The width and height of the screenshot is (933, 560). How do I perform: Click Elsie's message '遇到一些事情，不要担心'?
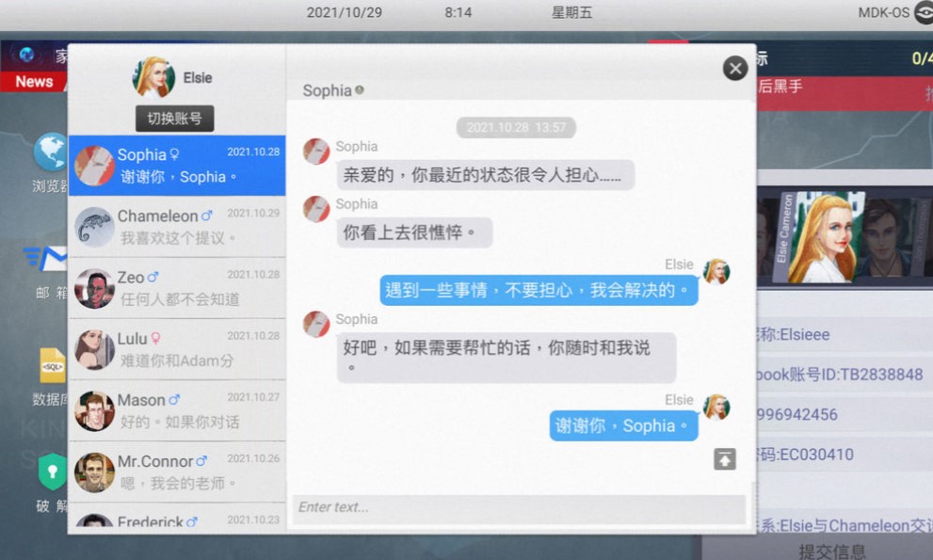coord(539,290)
